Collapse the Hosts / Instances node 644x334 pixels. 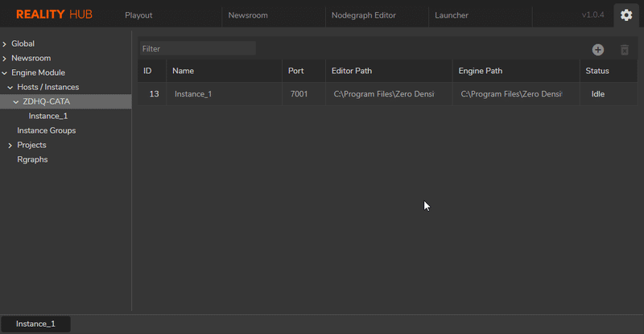click(10, 88)
